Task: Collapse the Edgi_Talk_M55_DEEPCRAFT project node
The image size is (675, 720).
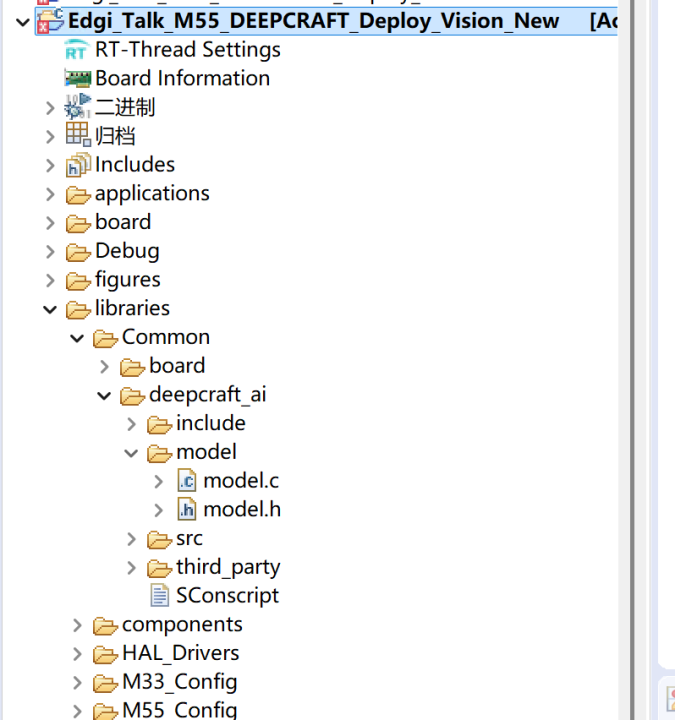Action: click(x=23, y=22)
